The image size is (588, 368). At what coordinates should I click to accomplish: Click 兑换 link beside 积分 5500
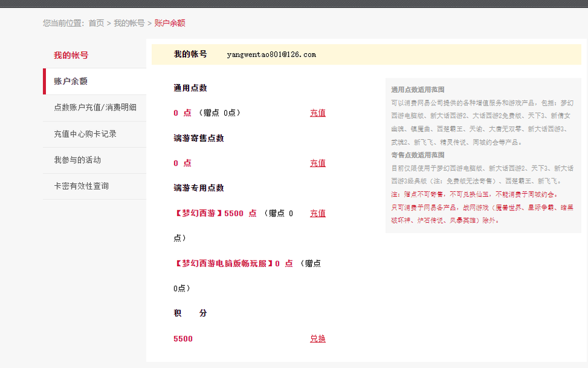(318, 339)
